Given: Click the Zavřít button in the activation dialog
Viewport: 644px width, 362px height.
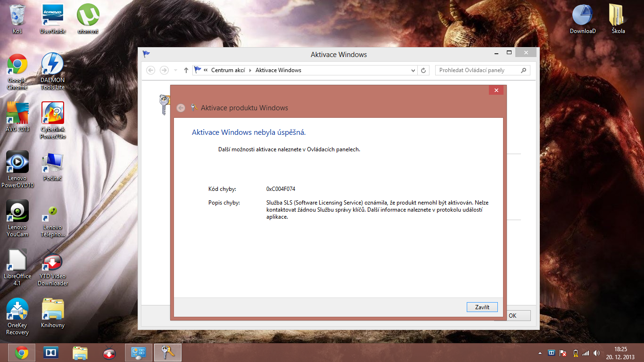Looking at the screenshot, I should tap(482, 307).
